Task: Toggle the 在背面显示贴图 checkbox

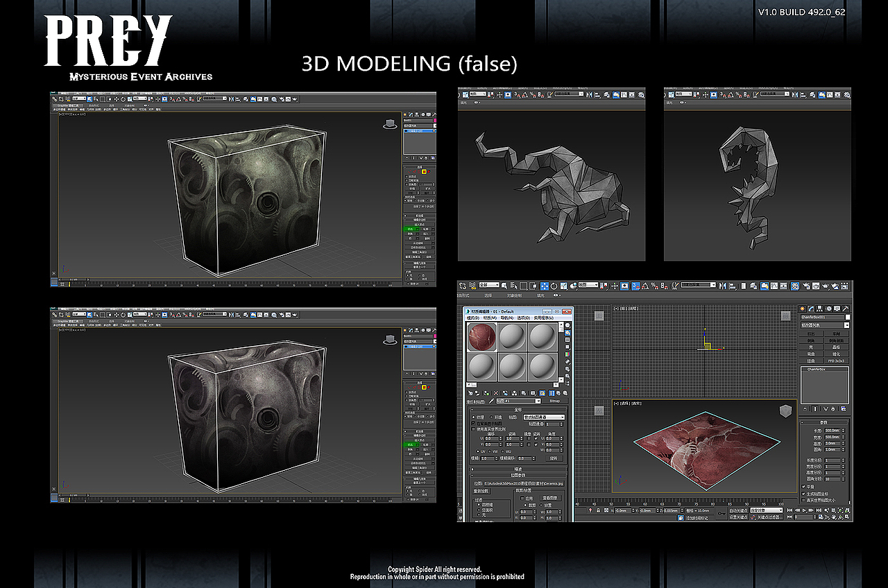Action: point(473,423)
